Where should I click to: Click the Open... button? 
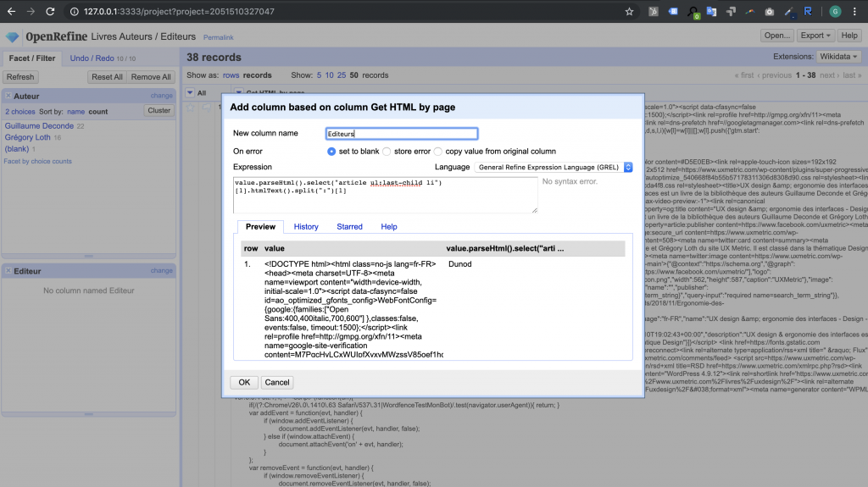[x=777, y=36]
